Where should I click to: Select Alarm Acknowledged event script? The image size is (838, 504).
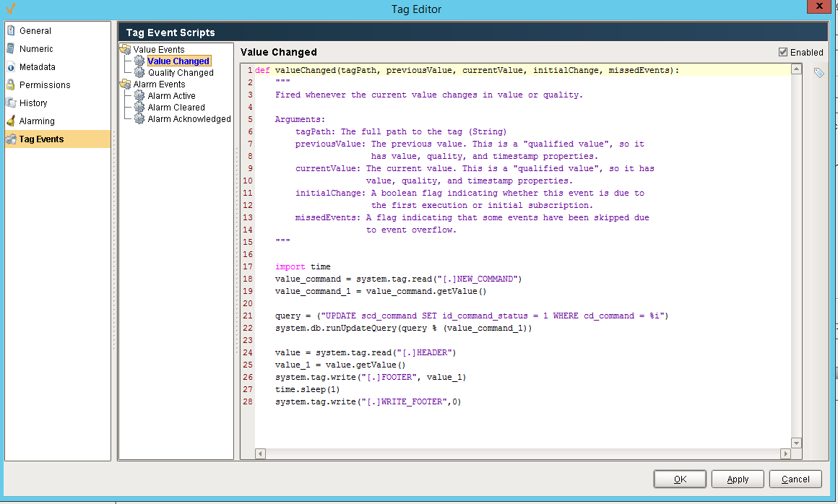[x=189, y=118]
